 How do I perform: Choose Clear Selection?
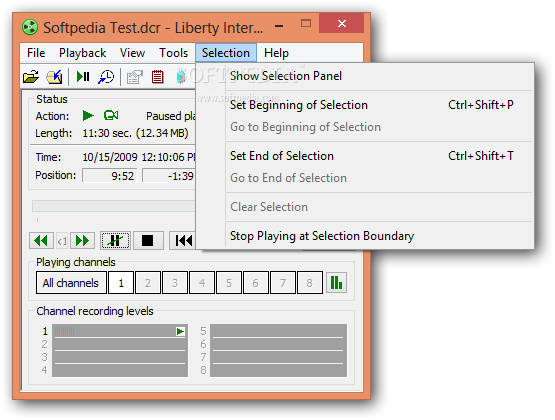coord(365,207)
